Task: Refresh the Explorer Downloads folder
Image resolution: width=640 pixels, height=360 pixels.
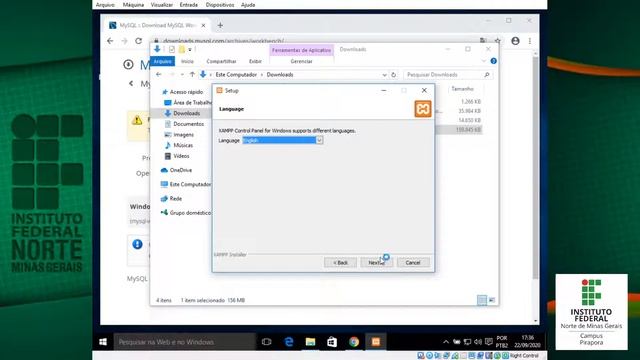Action: (393, 75)
